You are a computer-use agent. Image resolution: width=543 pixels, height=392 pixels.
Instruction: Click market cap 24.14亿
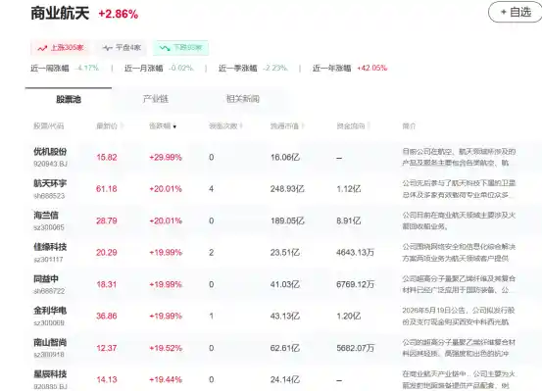(x=285, y=380)
